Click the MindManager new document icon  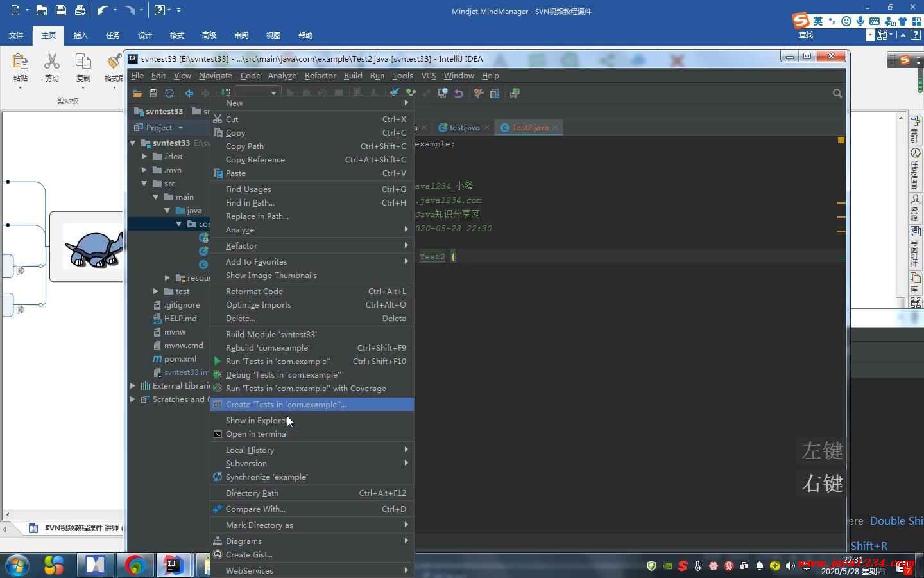coord(16,10)
